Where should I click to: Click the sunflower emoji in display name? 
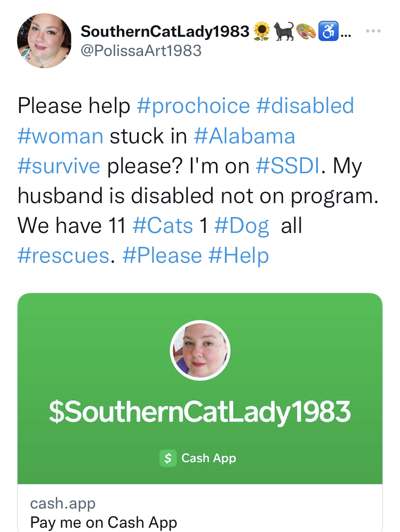click(x=262, y=31)
